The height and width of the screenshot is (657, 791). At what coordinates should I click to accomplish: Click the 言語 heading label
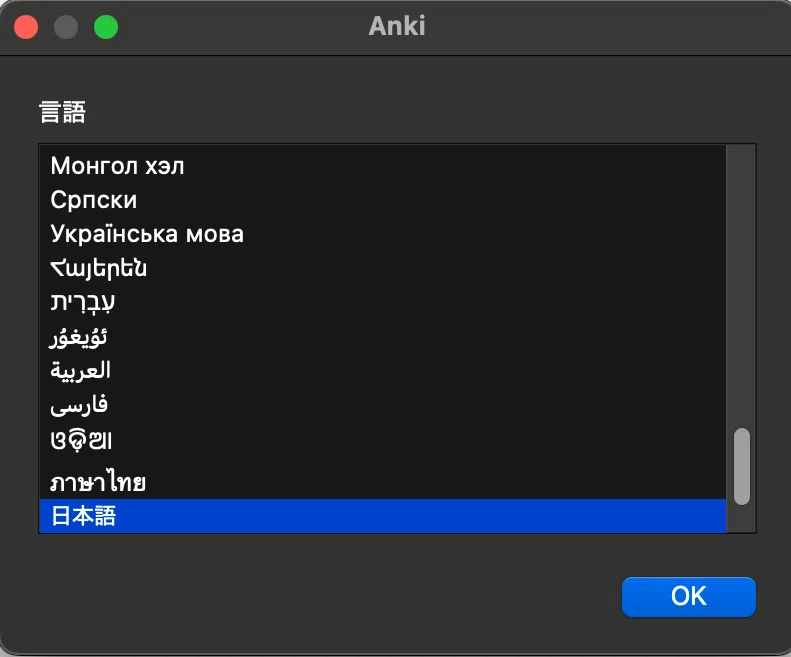pyautogui.click(x=63, y=112)
